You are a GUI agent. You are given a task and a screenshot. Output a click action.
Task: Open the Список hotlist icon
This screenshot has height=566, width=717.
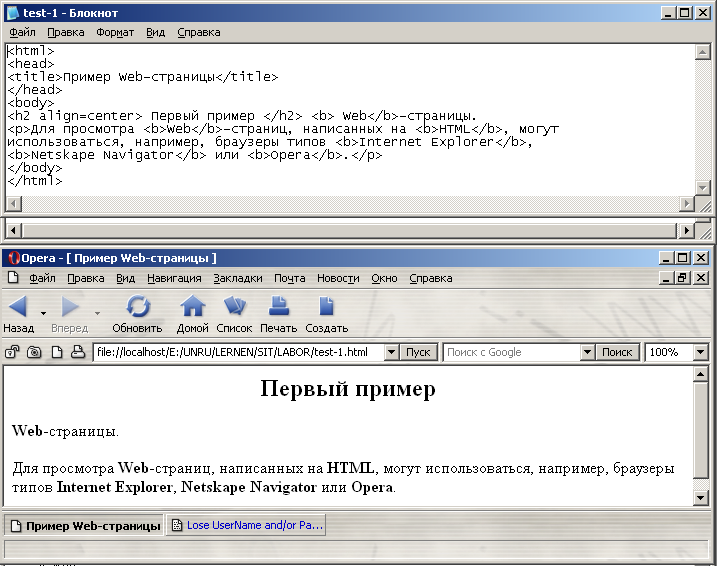[x=235, y=306]
